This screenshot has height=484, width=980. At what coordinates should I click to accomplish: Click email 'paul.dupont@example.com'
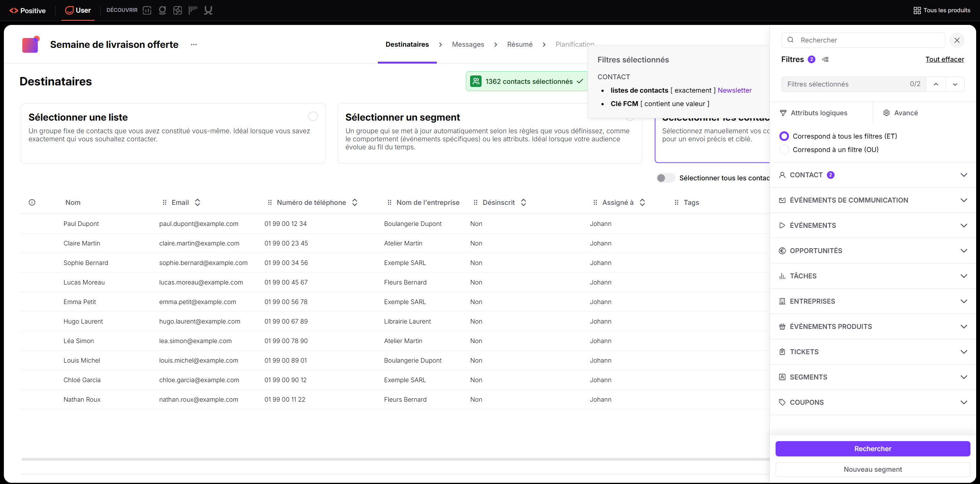[x=199, y=224]
